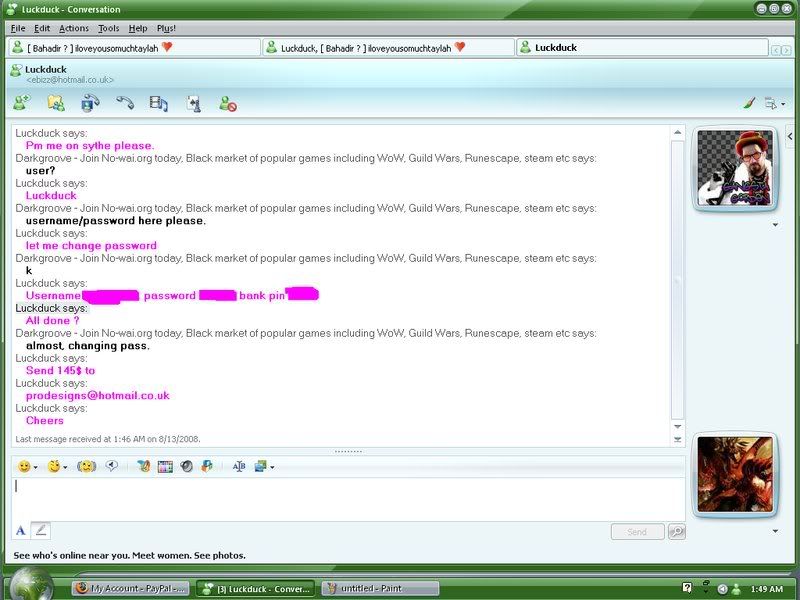Click the blue and orange blocks icon
The image size is (800, 600).
pyautogui.click(x=207, y=466)
